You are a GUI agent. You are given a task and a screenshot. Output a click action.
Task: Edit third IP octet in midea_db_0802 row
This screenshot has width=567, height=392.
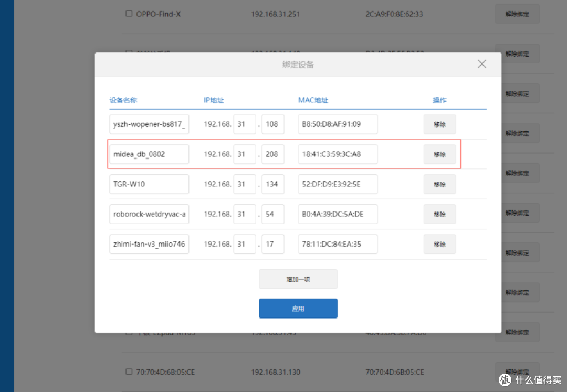pos(245,154)
